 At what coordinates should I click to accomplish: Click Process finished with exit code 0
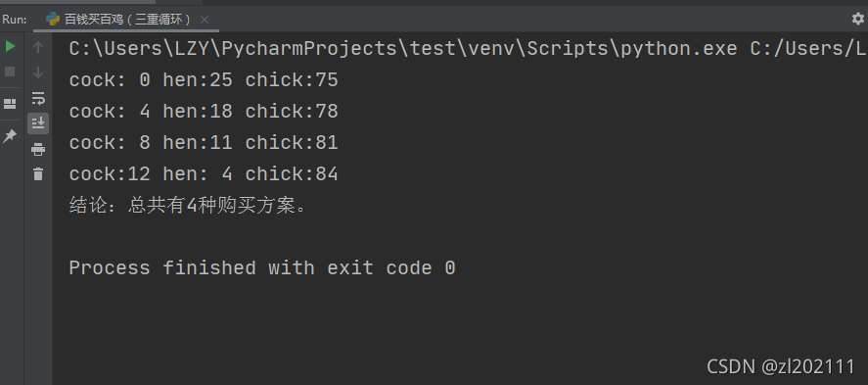coord(262,268)
